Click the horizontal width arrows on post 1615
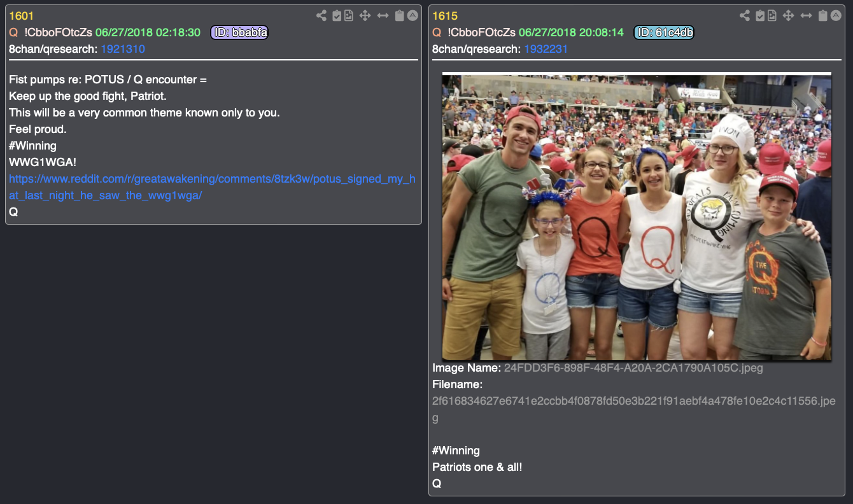Viewport: 853px width, 504px height. pos(806,16)
